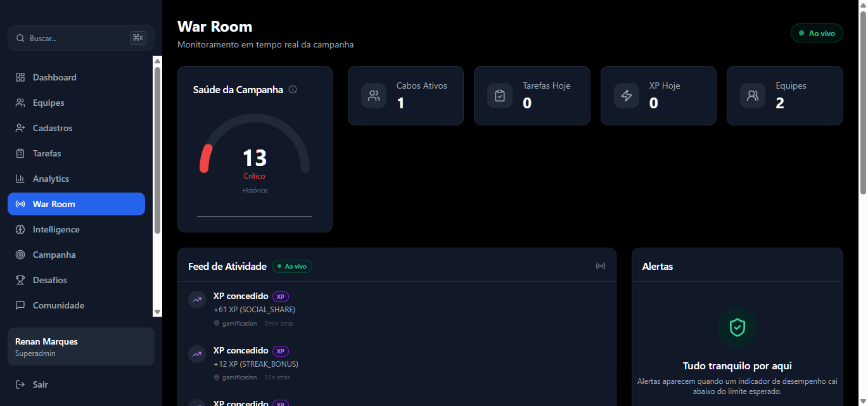Focus the Buscar search field
Screen dimensions: 868x406
pyautogui.click(x=76, y=38)
